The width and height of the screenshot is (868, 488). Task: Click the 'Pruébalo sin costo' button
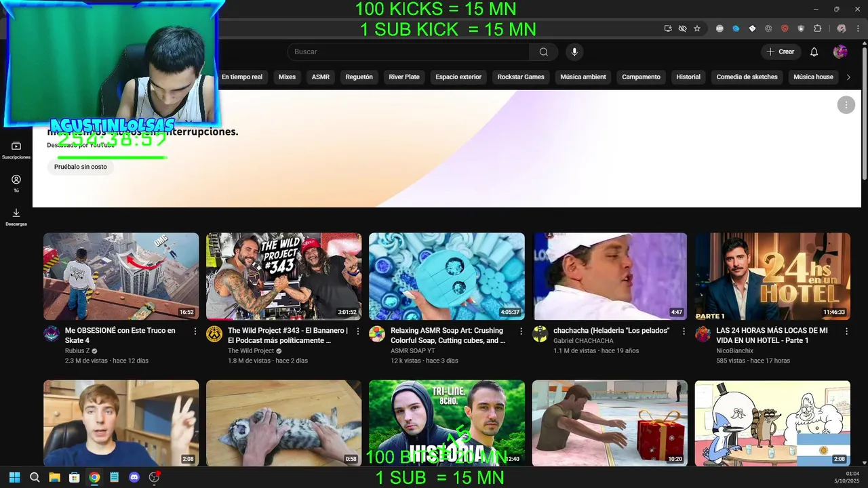pos(81,167)
